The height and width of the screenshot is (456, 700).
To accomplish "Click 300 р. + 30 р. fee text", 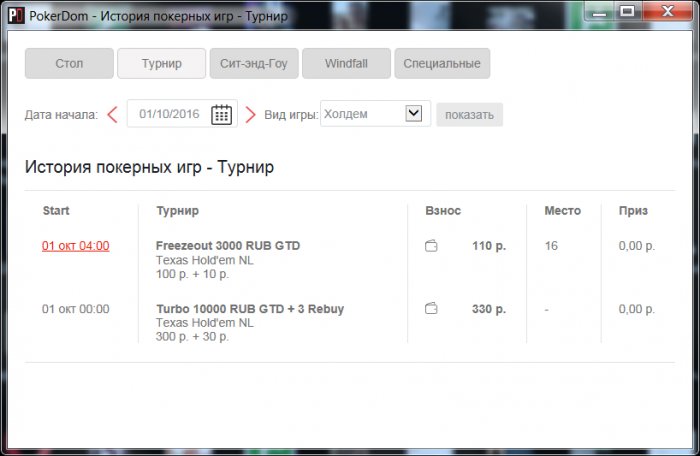I will [x=192, y=336].
